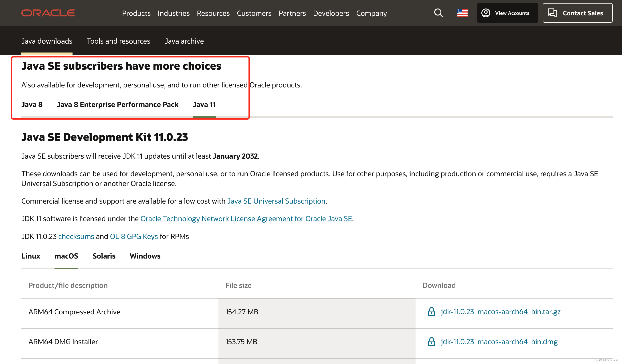Select Java 8 Enterprise Performance Pack tab

[x=117, y=105]
